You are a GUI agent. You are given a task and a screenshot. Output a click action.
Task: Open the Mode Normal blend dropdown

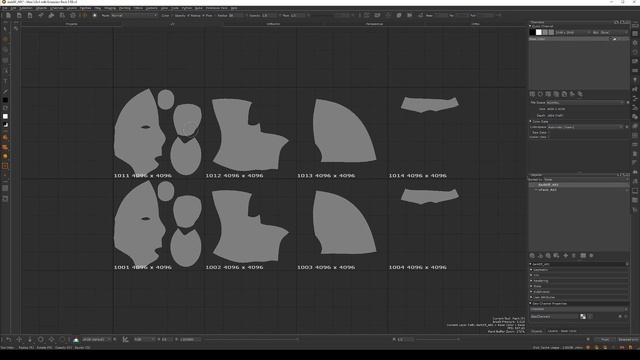(x=134, y=16)
